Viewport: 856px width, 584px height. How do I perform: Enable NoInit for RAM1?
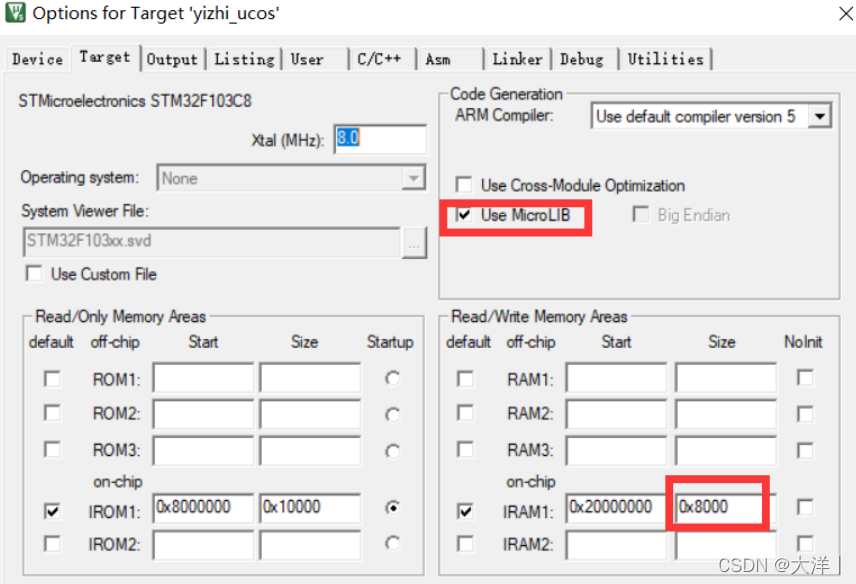[805, 377]
